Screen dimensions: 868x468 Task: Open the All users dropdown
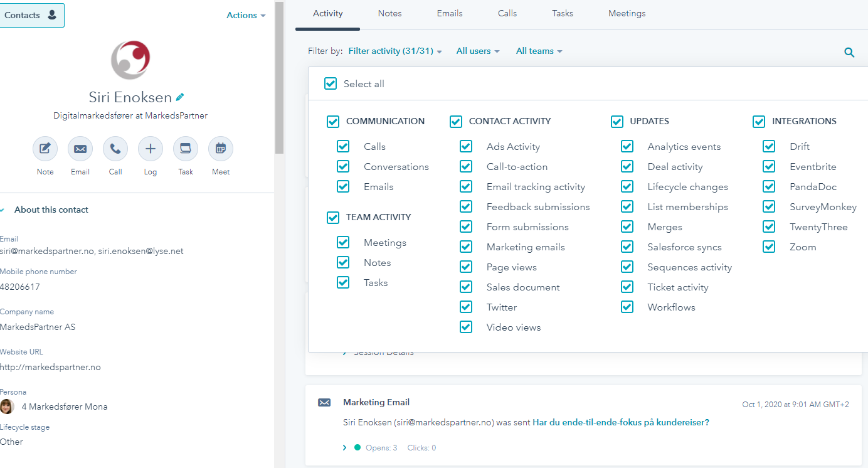tap(478, 51)
